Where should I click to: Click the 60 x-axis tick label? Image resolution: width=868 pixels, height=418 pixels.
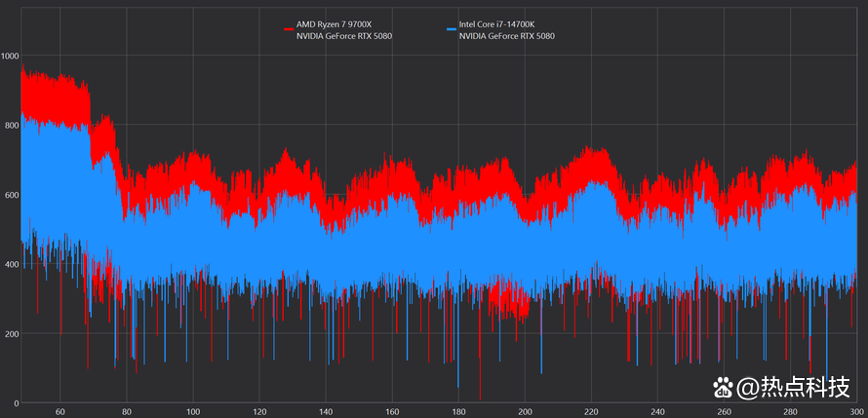(x=60, y=411)
